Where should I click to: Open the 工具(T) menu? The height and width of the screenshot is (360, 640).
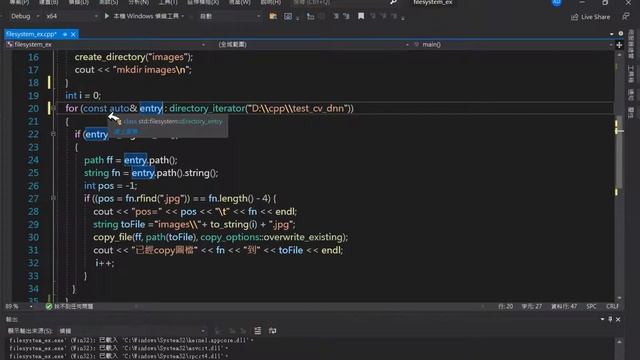pyautogui.click(x=168, y=2)
